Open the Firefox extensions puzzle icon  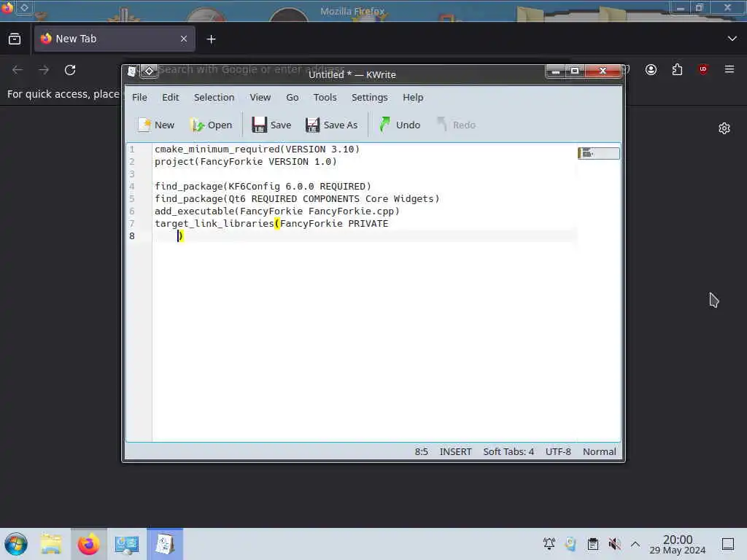pos(677,70)
